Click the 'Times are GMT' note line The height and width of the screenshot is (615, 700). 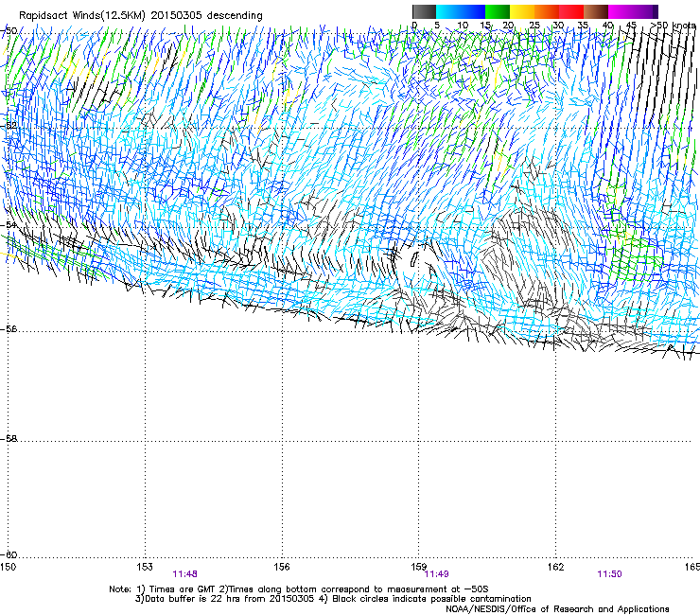pos(299,589)
